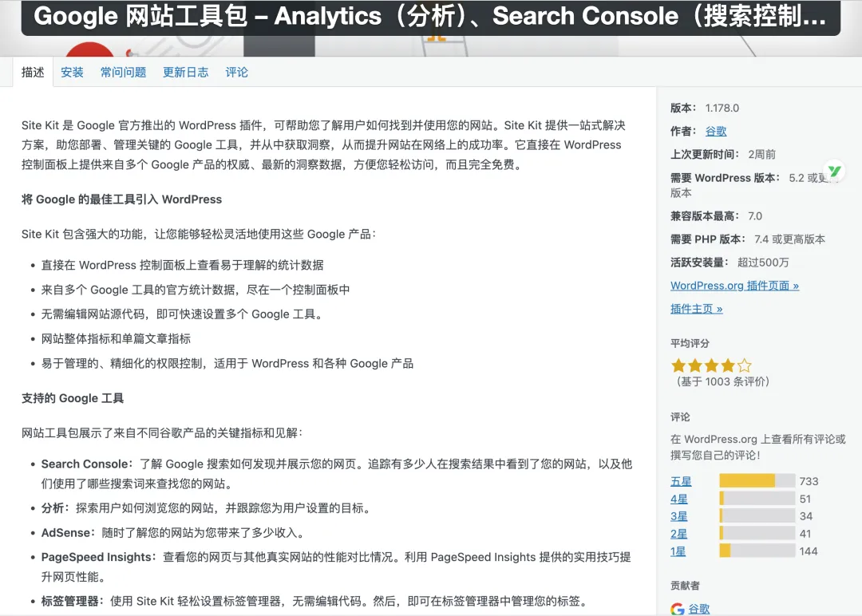The image size is (862, 616).
Task: Go to the 评论 tab
Action: point(236,72)
